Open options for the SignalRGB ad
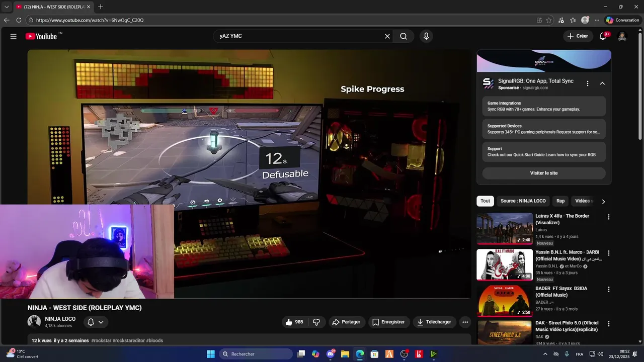 pos(587,83)
